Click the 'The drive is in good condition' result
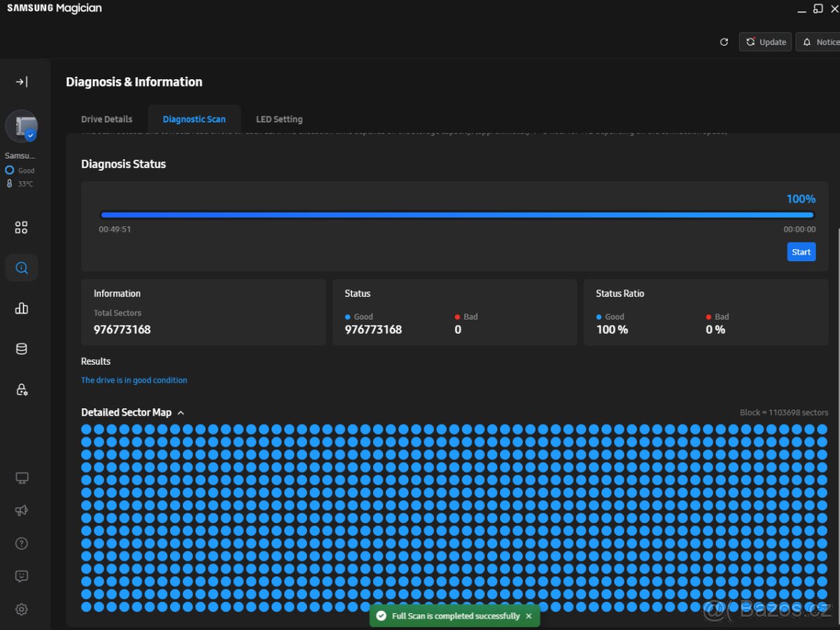This screenshot has height=630, width=840. (x=134, y=380)
